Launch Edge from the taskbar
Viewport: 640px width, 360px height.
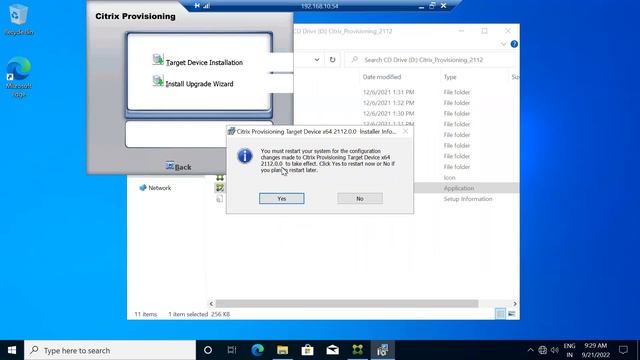(258, 350)
